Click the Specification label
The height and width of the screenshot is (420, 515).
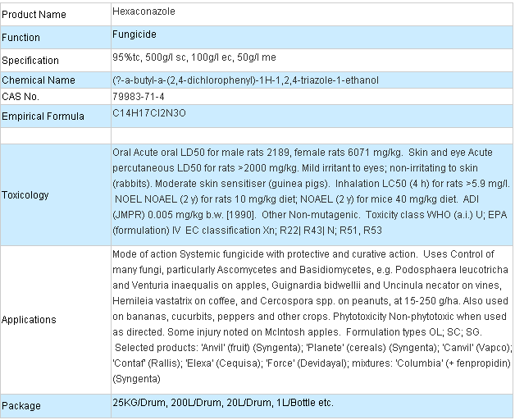(x=30, y=61)
